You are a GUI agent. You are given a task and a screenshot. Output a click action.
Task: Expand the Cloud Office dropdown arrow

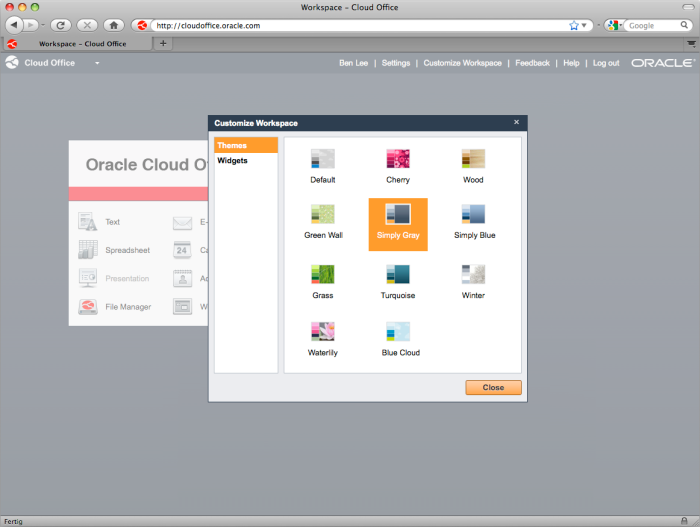97,63
